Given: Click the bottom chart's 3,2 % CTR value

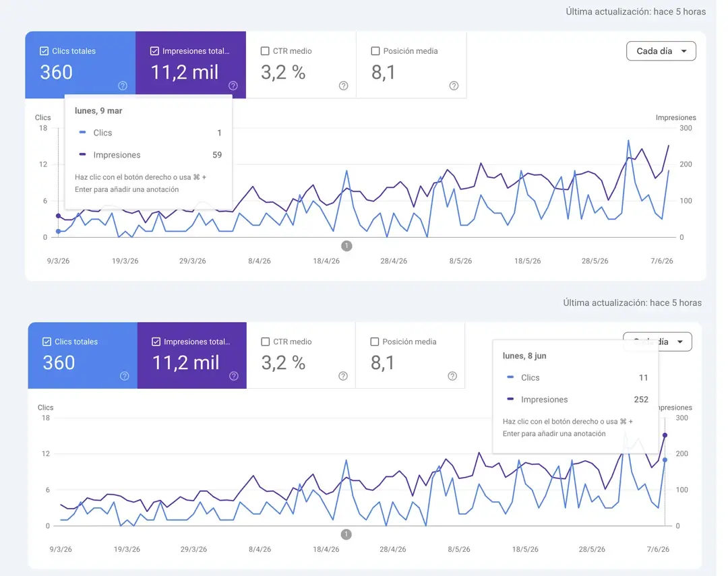Looking at the screenshot, I should tap(283, 362).
